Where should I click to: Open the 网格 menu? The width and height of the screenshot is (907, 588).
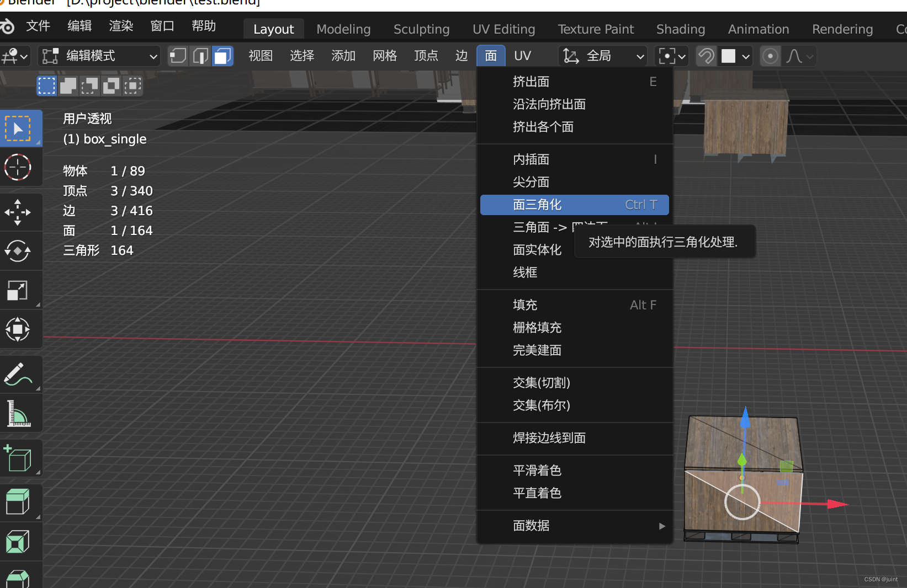click(x=385, y=56)
